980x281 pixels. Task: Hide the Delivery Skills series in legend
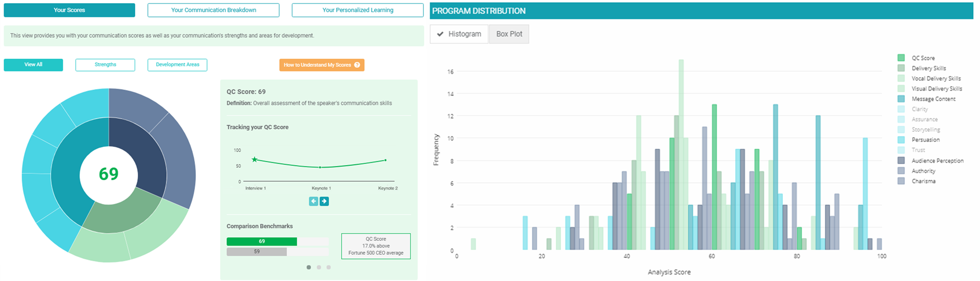pos(929,68)
